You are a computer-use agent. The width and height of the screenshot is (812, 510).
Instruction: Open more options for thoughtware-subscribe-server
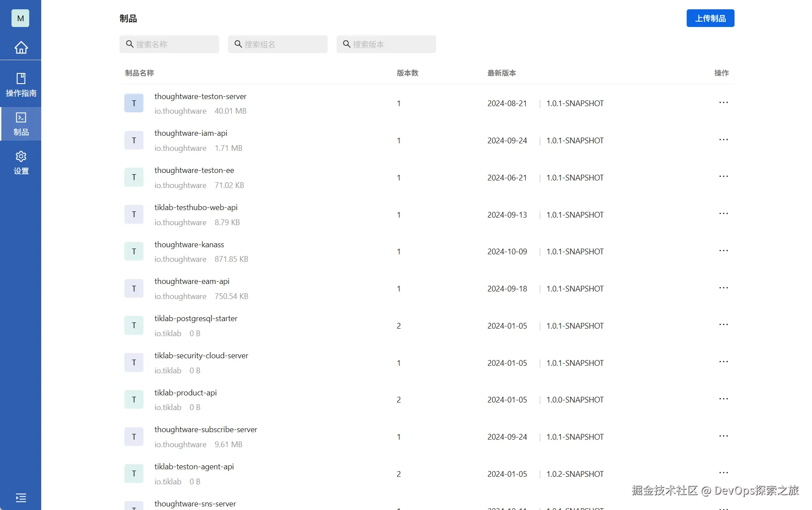point(723,436)
